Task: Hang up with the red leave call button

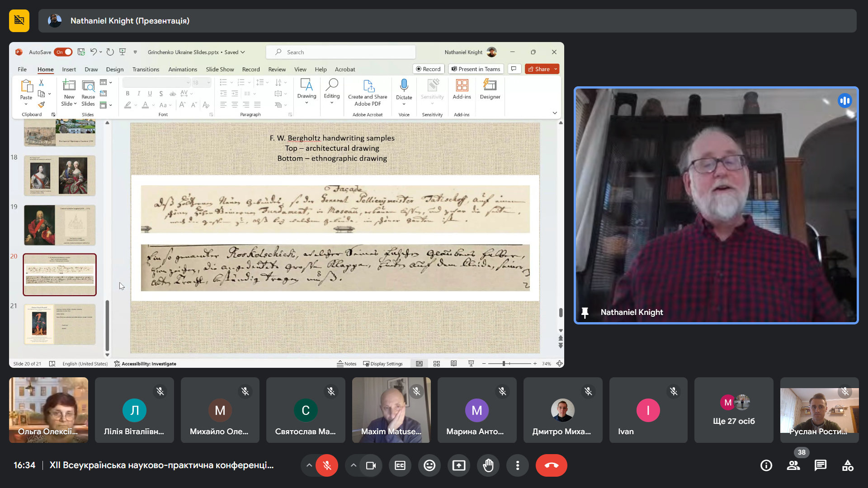Action: point(551,465)
